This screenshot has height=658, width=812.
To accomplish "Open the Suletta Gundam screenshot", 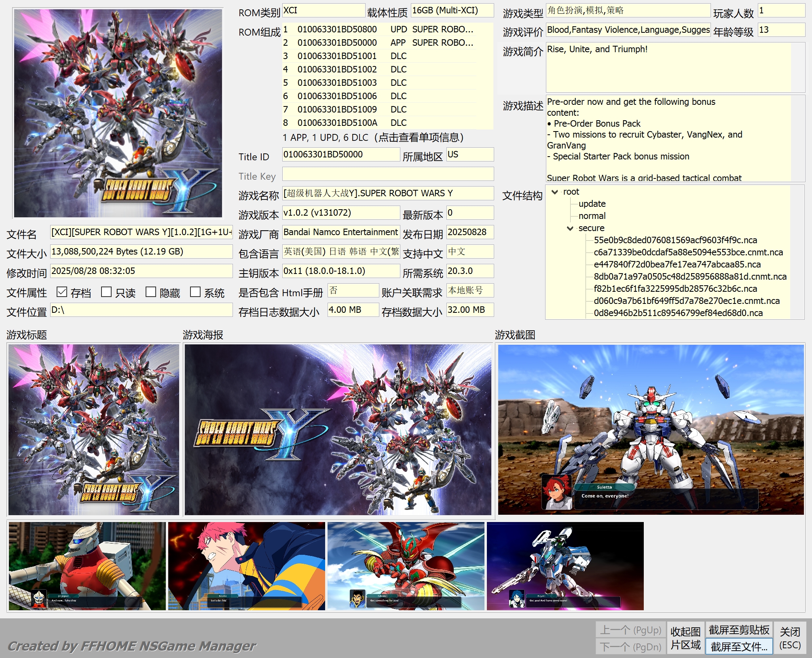I will coord(650,429).
